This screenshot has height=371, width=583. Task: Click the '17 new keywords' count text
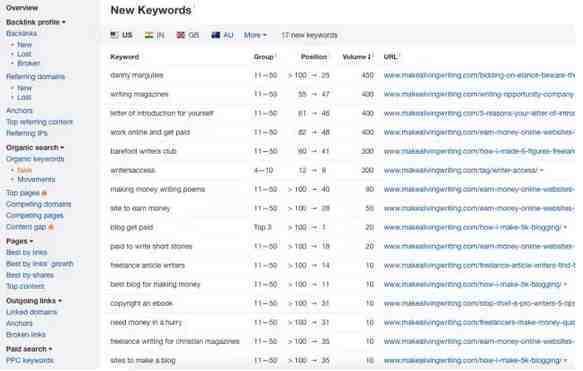(x=309, y=35)
